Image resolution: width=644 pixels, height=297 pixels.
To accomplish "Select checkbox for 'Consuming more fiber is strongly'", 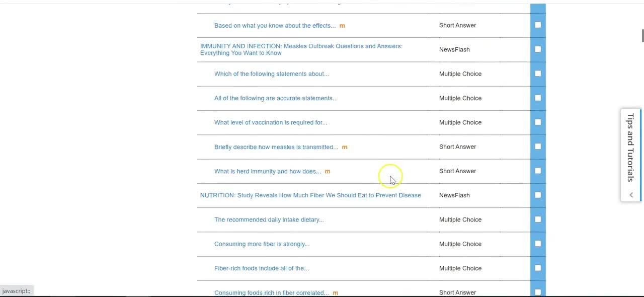I will tap(538, 244).
